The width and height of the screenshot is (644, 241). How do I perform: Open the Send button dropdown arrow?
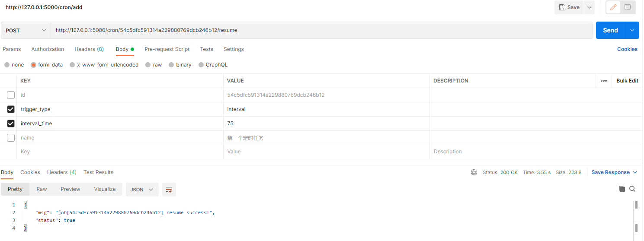point(632,30)
